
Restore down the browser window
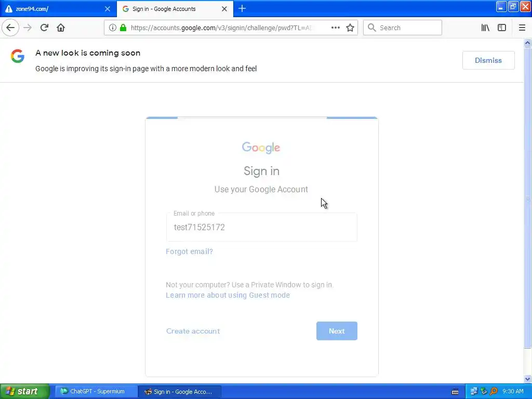[x=513, y=6]
